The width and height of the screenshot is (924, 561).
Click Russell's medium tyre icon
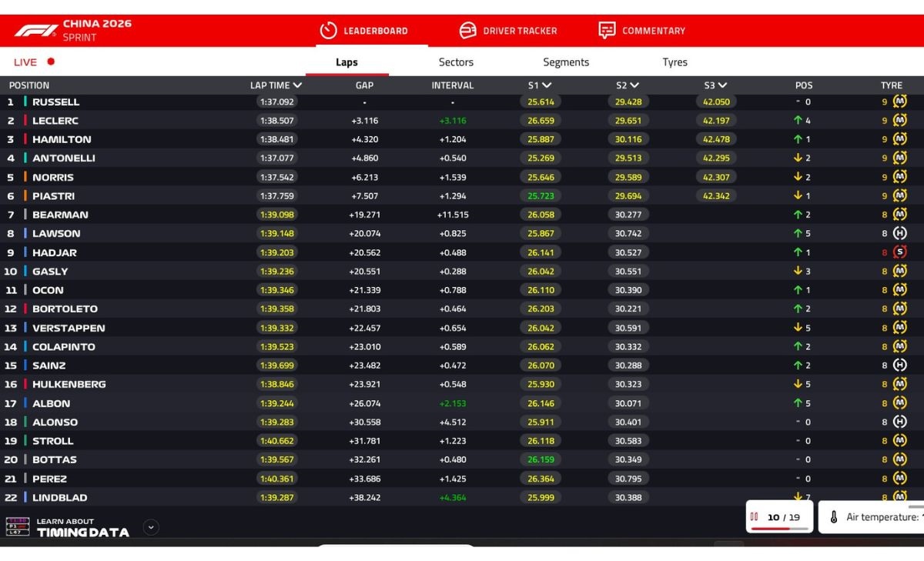point(899,102)
